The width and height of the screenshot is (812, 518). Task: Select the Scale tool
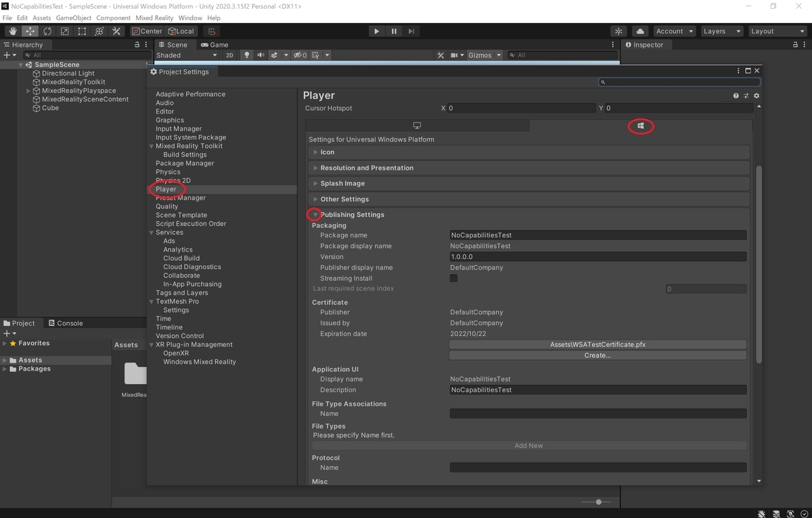pos(65,31)
